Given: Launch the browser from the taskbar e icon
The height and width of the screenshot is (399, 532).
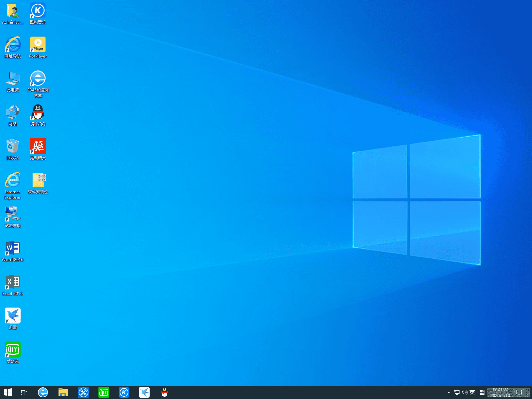Looking at the screenshot, I should (43, 392).
